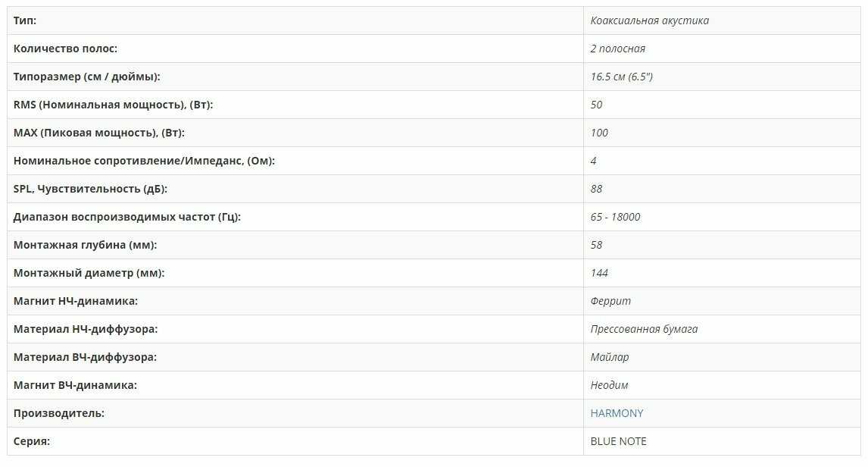This screenshot has width=868, height=467.
Task: Select the "16.5 см (6.5")" size value
Action: 621,77
